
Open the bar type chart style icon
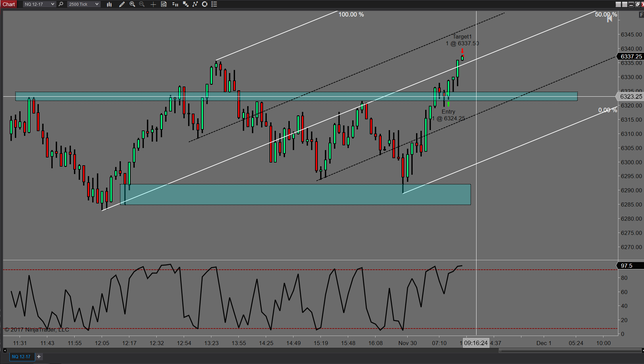tap(109, 4)
